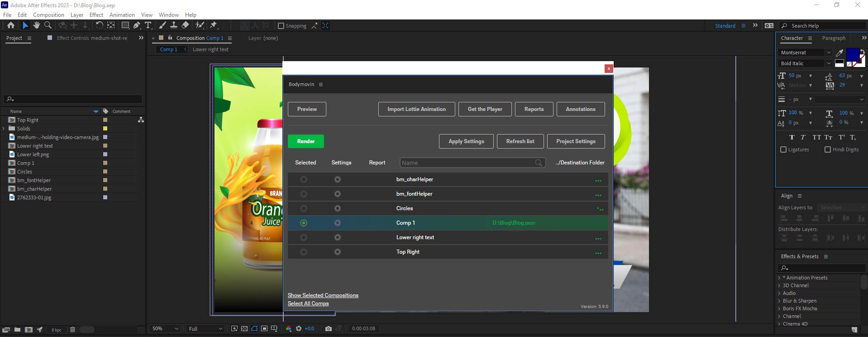The image size is (868, 337).
Task: Open the Effect menu
Action: pyautogui.click(x=96, y=14)
